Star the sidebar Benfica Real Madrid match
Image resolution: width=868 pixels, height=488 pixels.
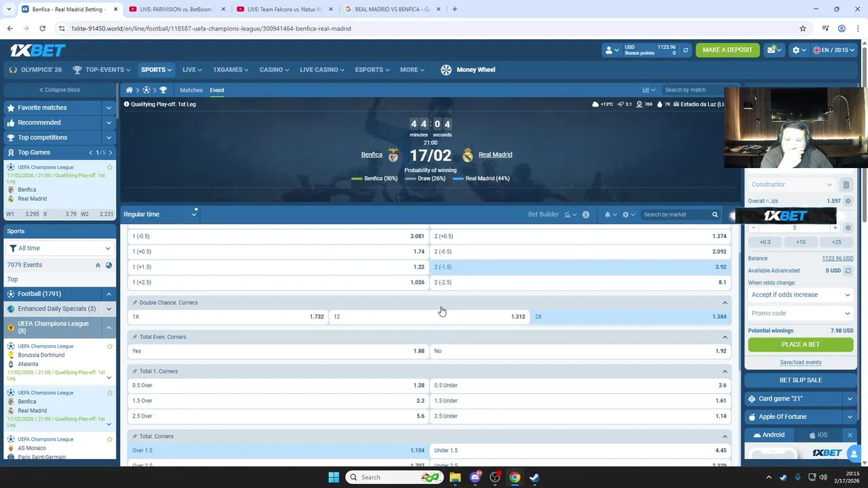(x=110, y=392)
